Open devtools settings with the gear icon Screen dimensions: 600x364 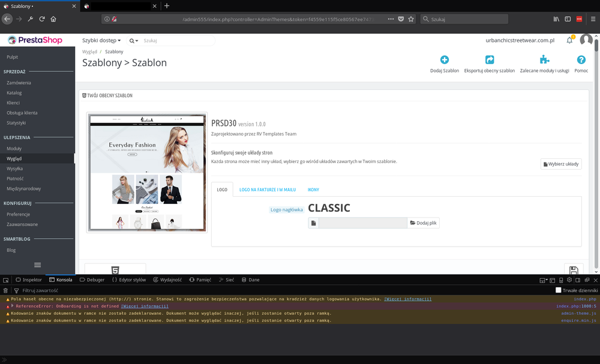point(569,279)
